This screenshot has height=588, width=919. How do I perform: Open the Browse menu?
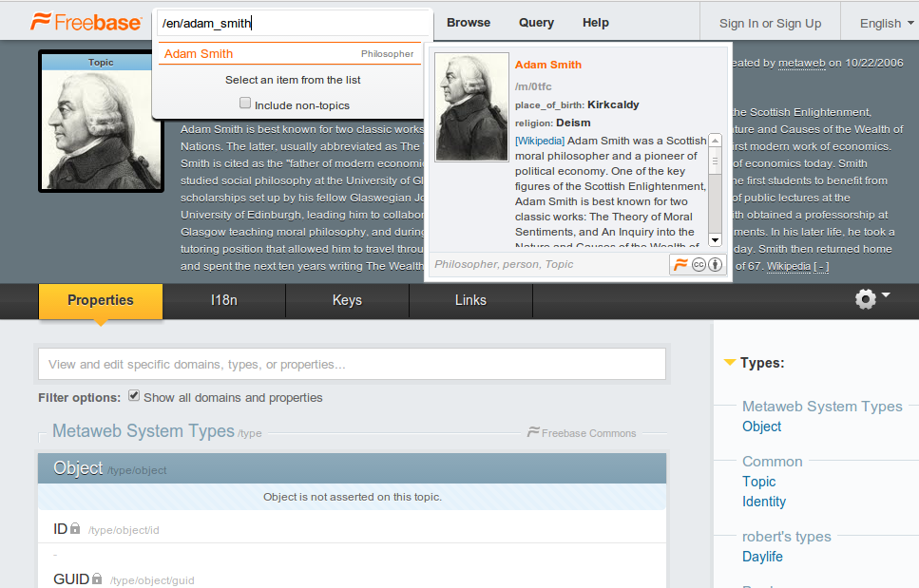click(x=469, y=22)
